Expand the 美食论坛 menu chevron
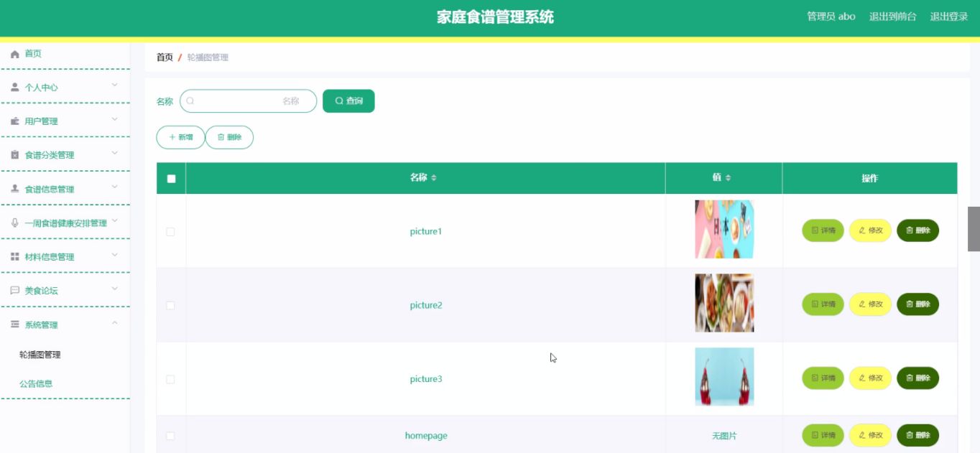980x453 pixels. click(x=114, y=289)
